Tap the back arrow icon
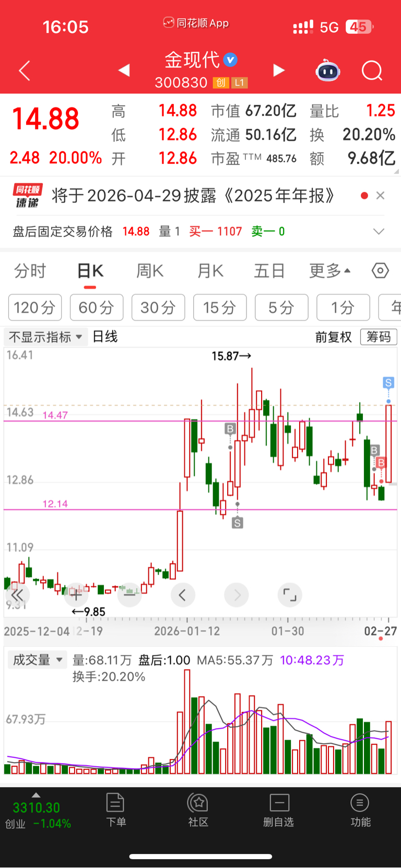The height and width of the screenshot is (868, 401). [25, 70]
